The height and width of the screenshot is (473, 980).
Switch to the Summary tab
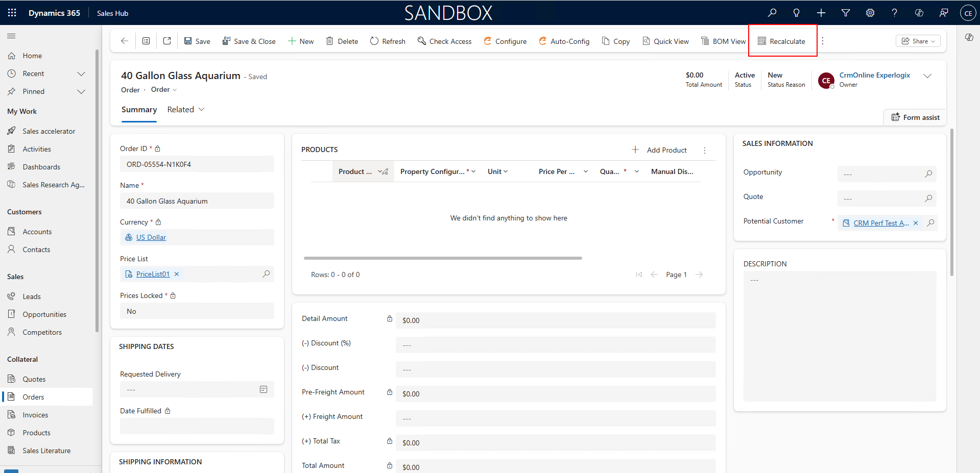(x=139, y=110)
